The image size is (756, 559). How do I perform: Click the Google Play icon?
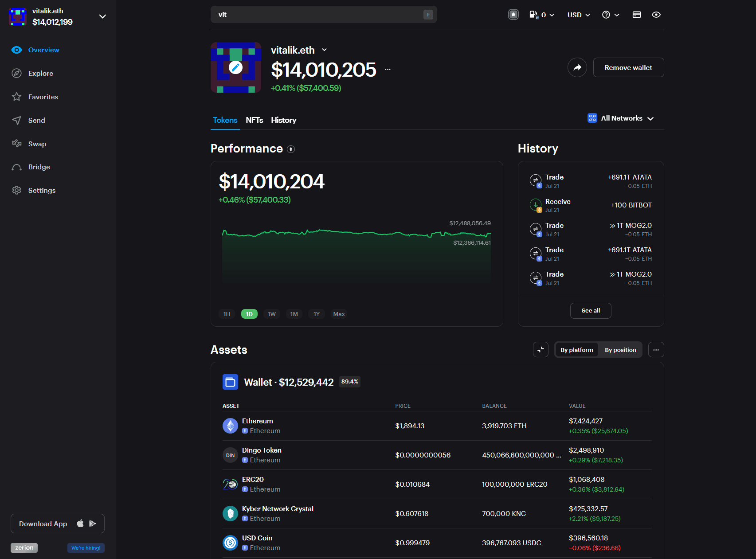92,524
